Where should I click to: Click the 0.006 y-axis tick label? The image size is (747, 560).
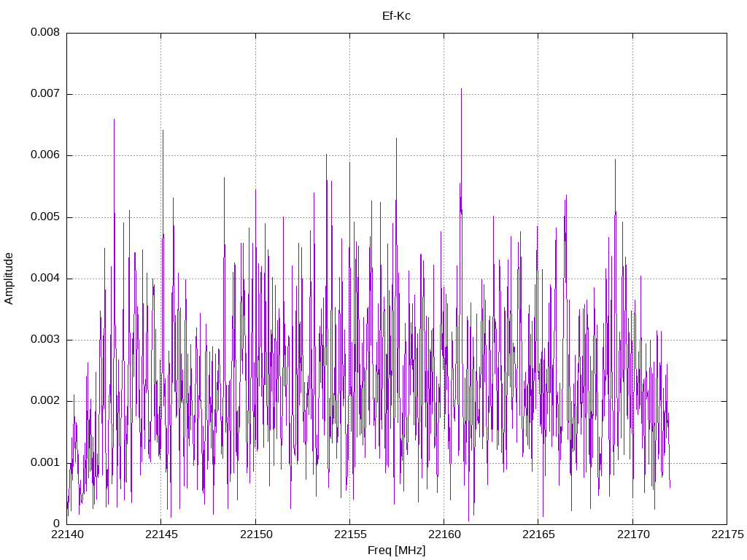pyautogui.click(x=45, y=155)
